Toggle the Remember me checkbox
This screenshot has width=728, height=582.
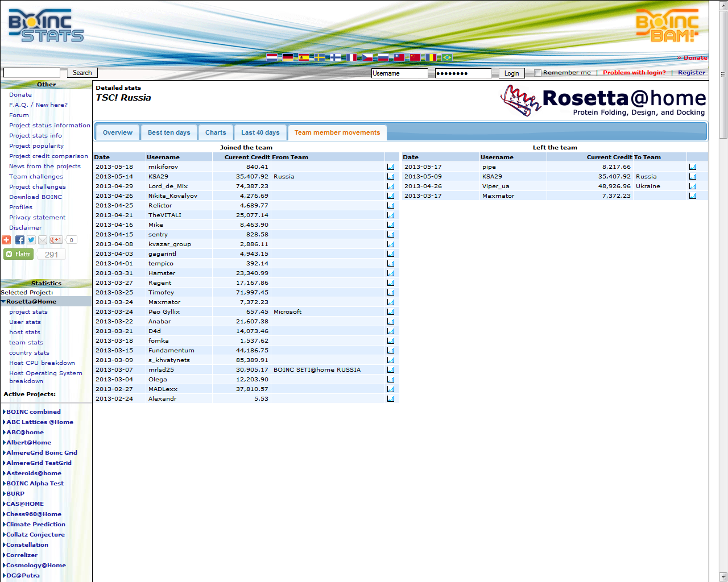coord(537,73)
